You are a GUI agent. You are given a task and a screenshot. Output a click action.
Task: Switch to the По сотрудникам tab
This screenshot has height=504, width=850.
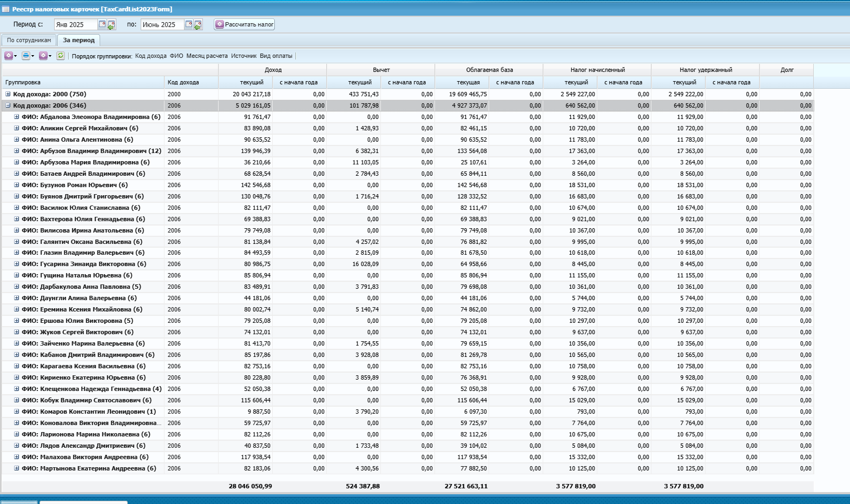pos(29,40)
